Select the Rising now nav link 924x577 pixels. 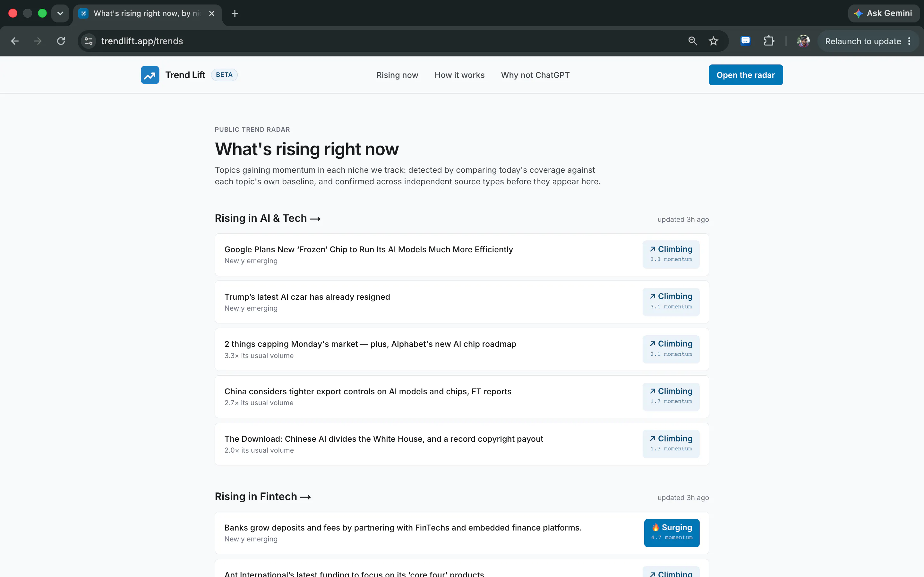pos(397,75)
